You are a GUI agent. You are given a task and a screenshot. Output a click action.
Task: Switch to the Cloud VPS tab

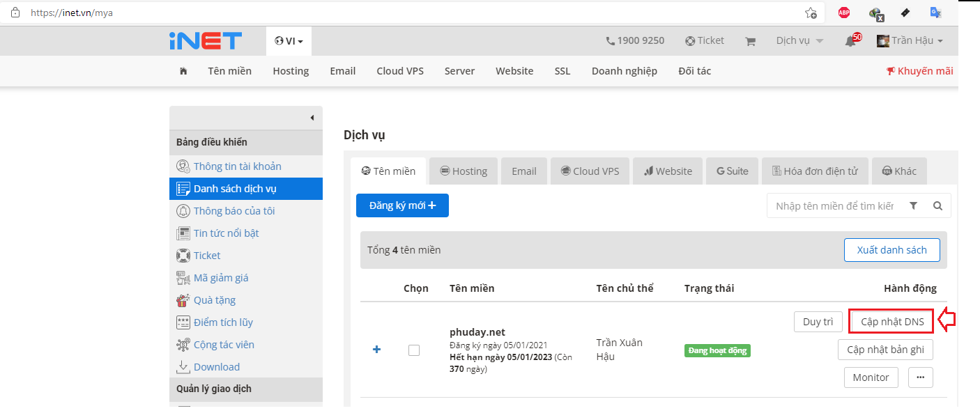coord(590,171)
